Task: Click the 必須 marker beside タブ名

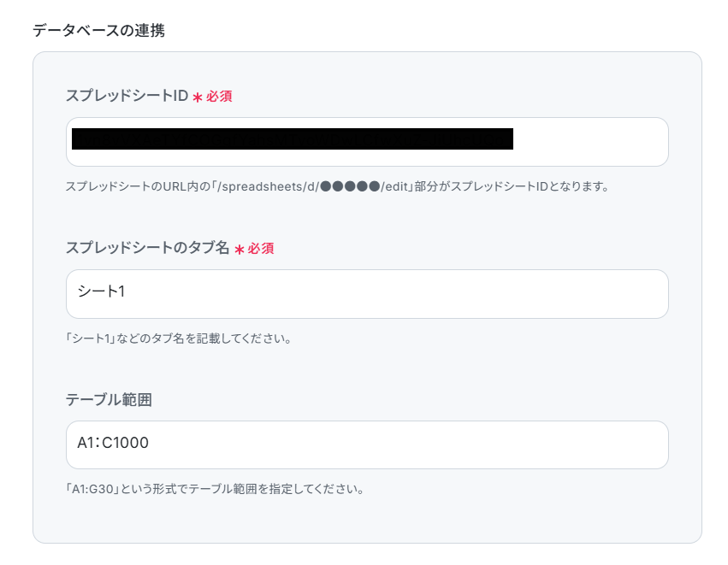Action: coord(260,249)
